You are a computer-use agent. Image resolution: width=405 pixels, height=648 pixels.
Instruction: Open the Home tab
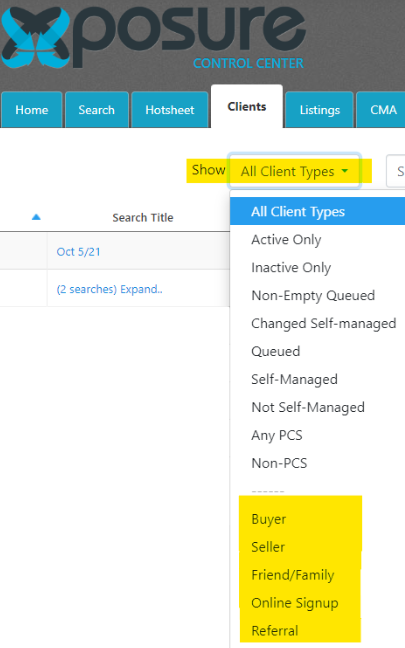[31, 110]
